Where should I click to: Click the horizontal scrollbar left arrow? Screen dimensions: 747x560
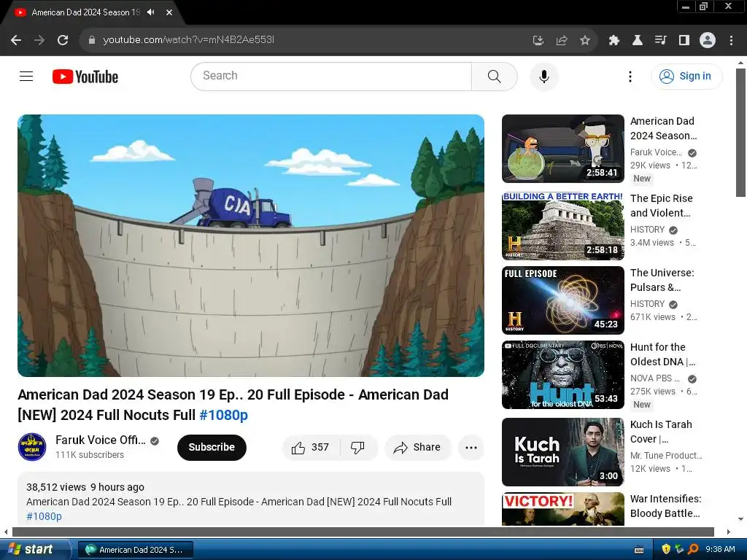[6, 532]
